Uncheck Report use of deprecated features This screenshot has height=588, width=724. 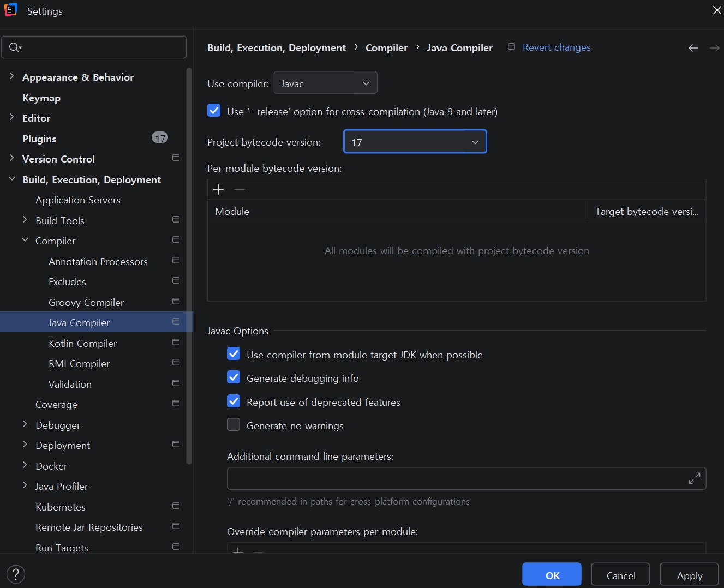(234, 401)
